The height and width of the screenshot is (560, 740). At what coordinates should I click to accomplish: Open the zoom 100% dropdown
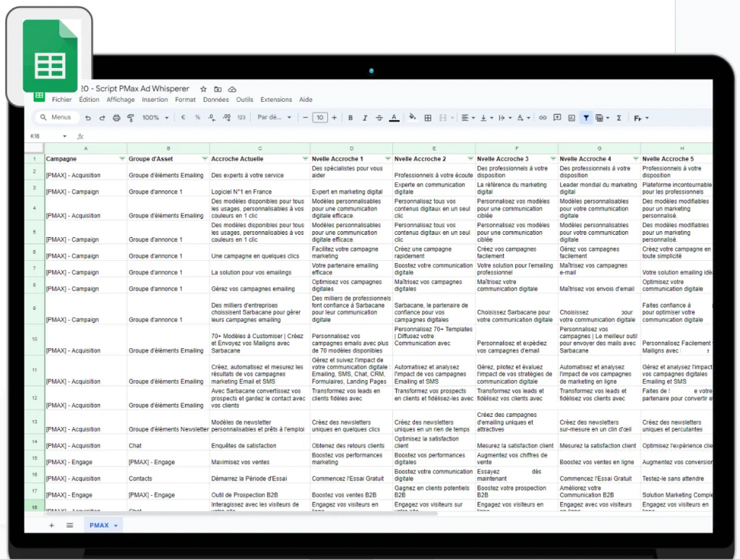pos(155,118)
